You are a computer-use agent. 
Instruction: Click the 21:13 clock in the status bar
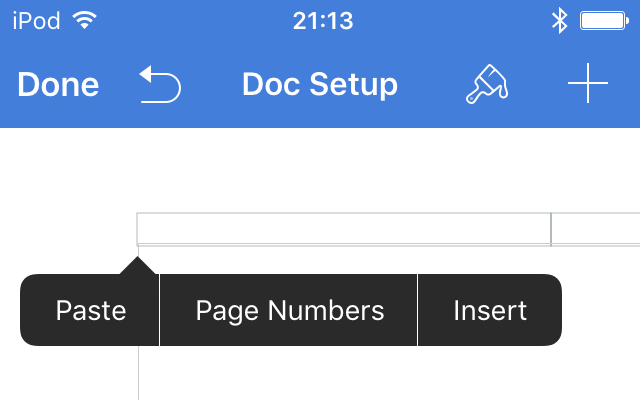click(x=323, y=21)
